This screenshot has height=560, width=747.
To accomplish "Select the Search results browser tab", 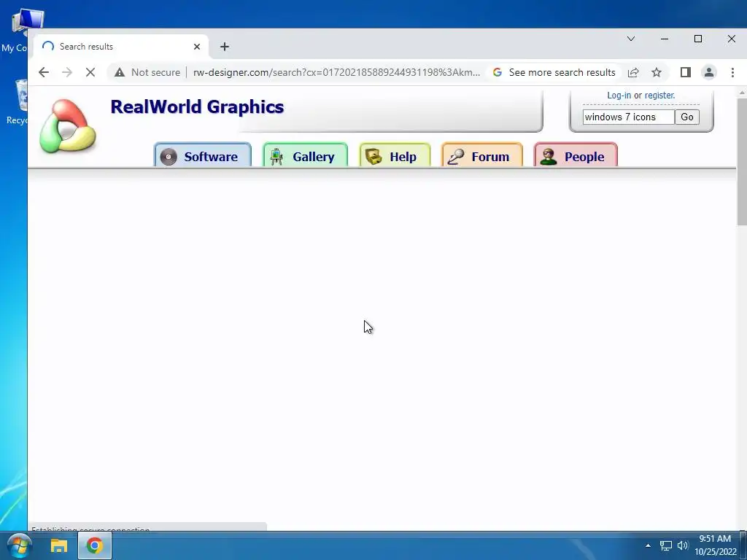I will (122, 47).
